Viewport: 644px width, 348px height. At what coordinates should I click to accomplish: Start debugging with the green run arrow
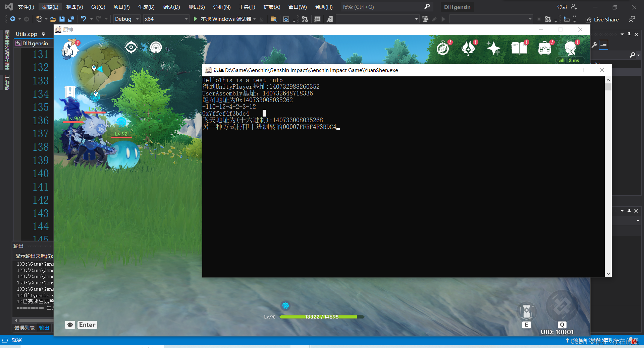tap(195, 19)
